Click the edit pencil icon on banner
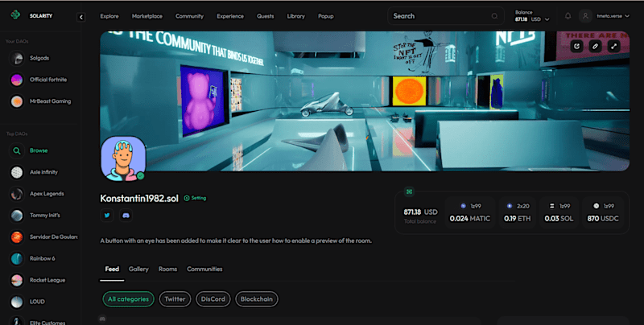The width and height of the screenshot is (644, 325). click(x=595, y=47)
